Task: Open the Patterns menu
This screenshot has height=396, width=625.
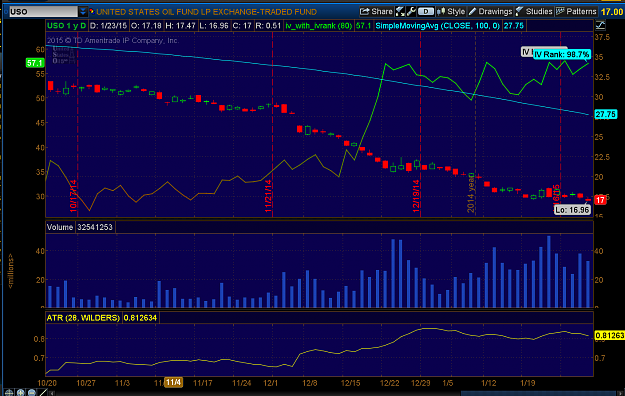Action: (x=576, y=12)
